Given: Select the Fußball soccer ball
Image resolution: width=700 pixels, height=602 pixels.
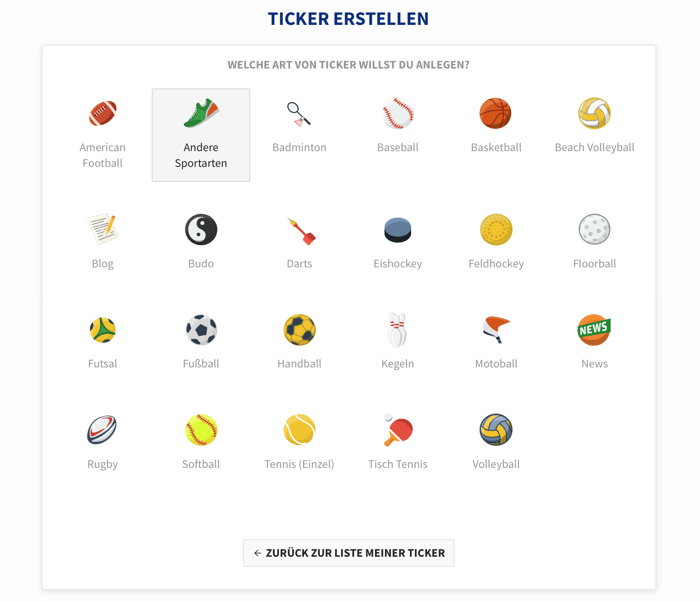Looking at the screenshot, I should pos(201,330).
